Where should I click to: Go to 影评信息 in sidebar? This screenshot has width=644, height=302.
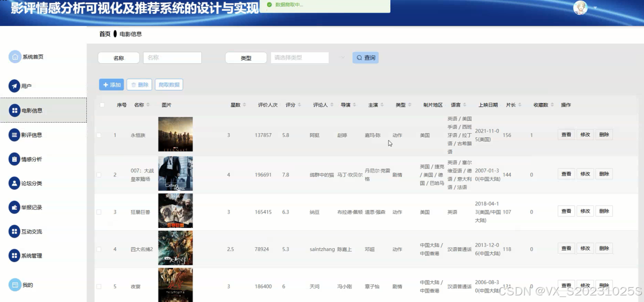pyautogui.click(x=32, y=135)
